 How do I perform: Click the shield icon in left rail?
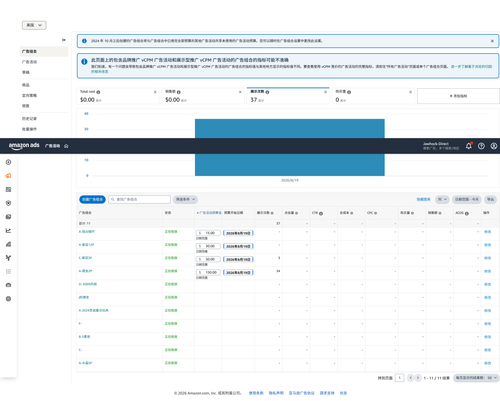point(8,203)
